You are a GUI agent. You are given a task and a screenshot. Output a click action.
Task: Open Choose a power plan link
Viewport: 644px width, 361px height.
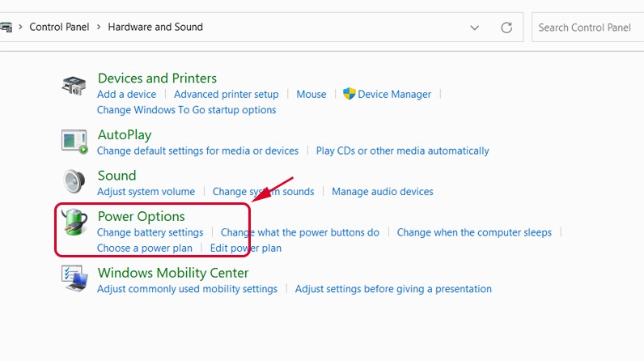coord(145,248)
